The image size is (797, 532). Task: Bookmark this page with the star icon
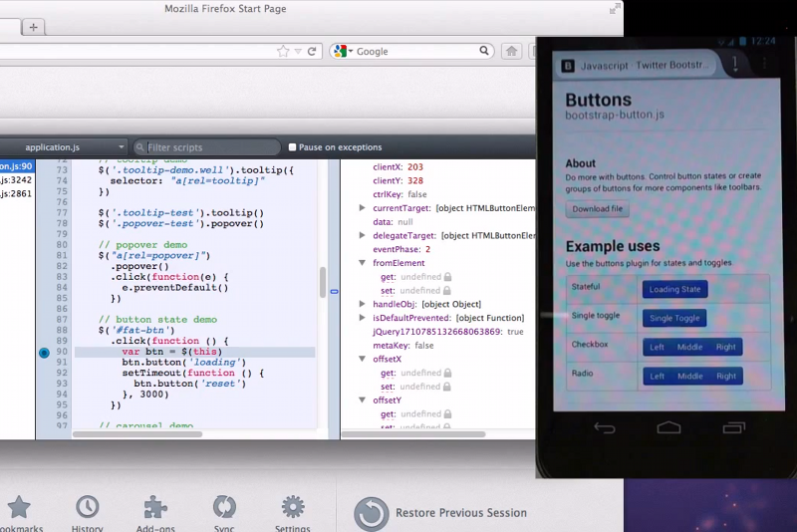click(x=283, y=51)
